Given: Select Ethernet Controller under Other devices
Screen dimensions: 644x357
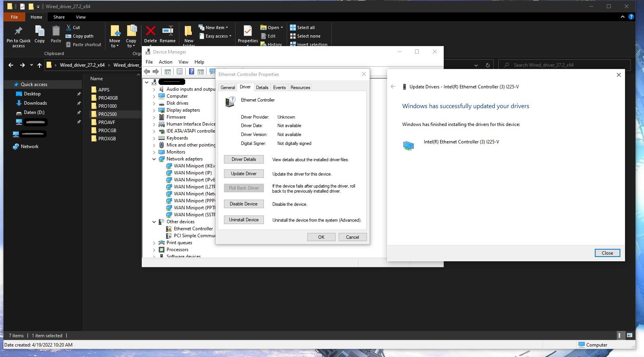Looking at the screenshot, I should pyautogui.click(x=193, y=229).
